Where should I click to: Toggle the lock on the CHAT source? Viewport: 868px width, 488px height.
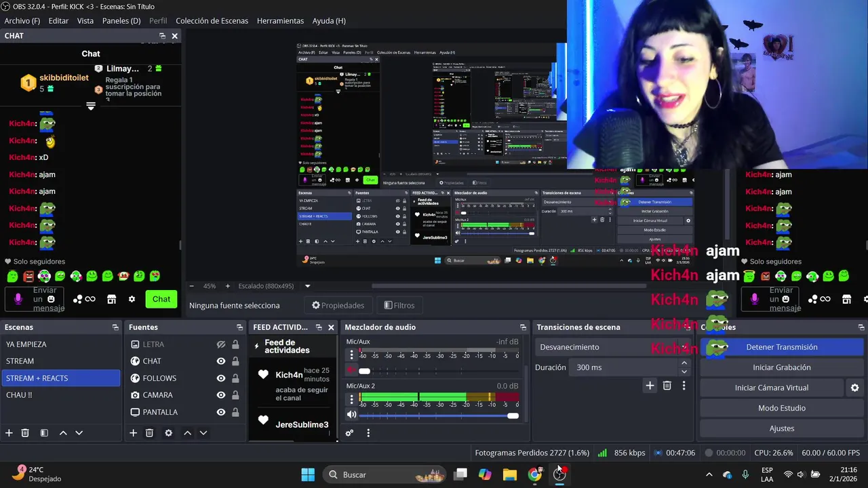pyautogui.click(x=235, y=361)
